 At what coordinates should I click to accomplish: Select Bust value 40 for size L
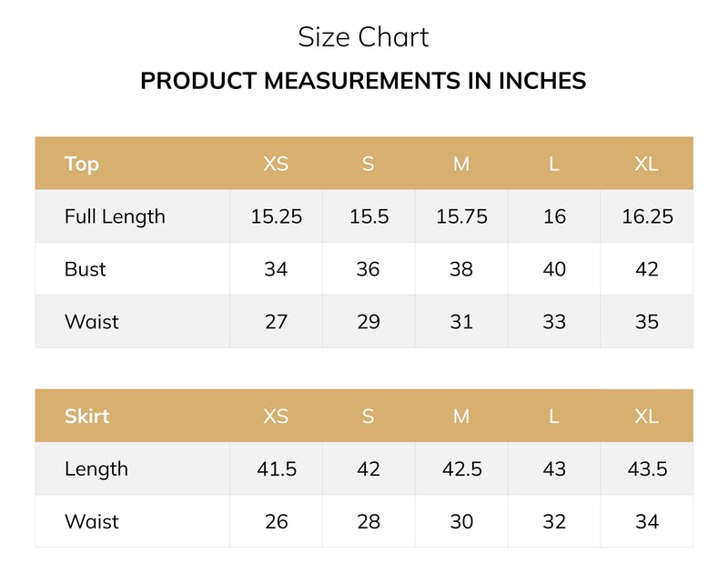click(x=554, y=268)
